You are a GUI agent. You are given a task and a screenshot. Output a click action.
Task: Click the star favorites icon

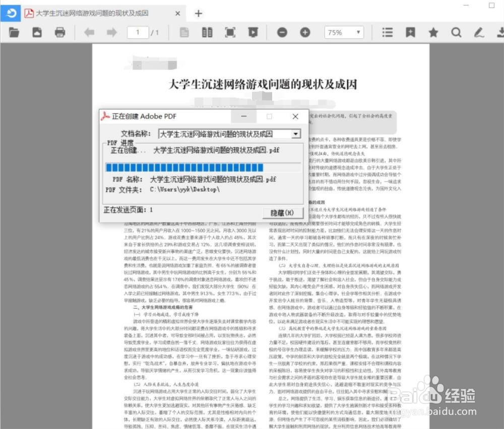(433, 32)
